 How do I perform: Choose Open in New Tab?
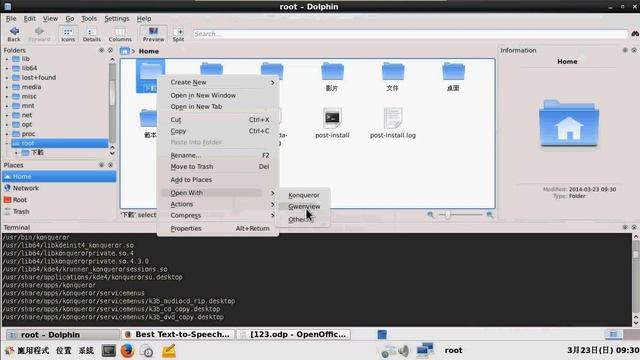(218, 107)
